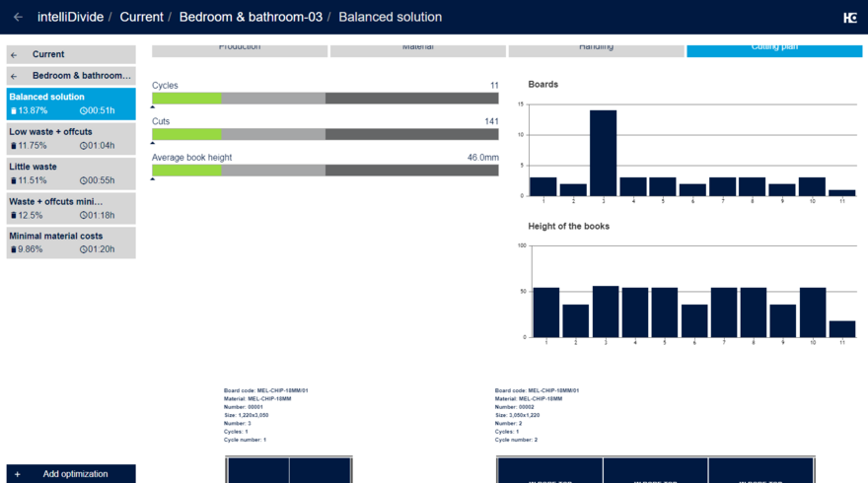Select the Balanced solution option
The width and height of the screenshot is (868, 483).
(71, 104)
